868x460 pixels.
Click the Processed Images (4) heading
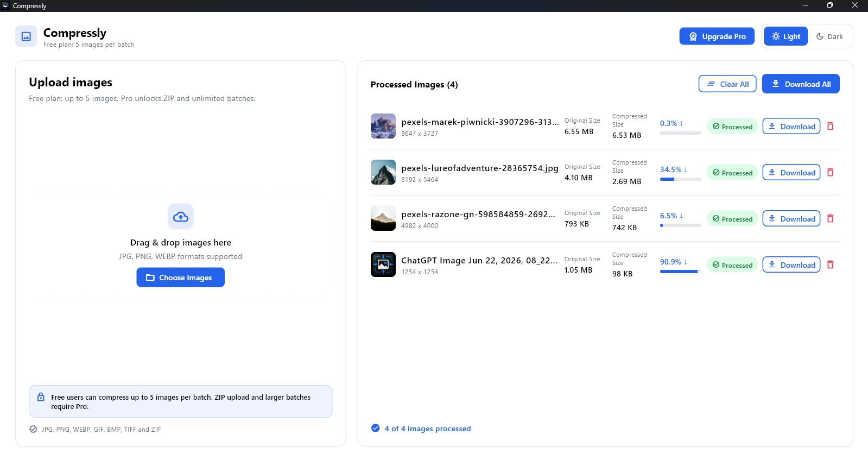pos(414,85)
